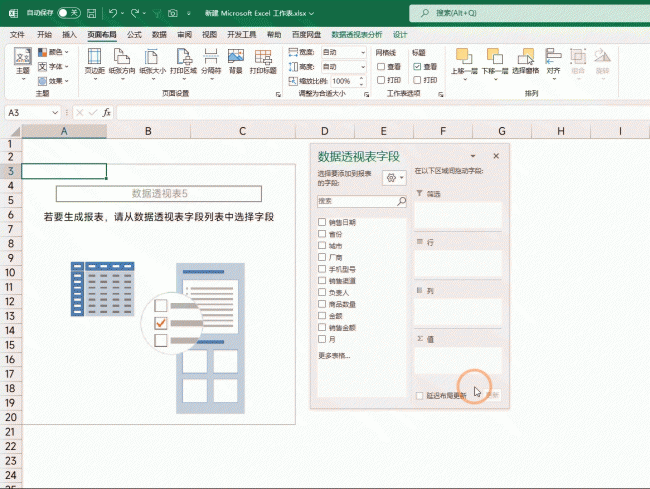Viewport: 650px width, 489px height.
Task: Switch to the 公式 (Formulas) tab
Action: 134,35
